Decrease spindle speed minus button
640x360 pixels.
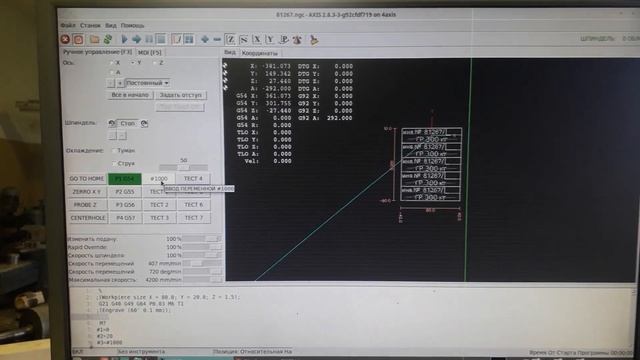point(112,136)
